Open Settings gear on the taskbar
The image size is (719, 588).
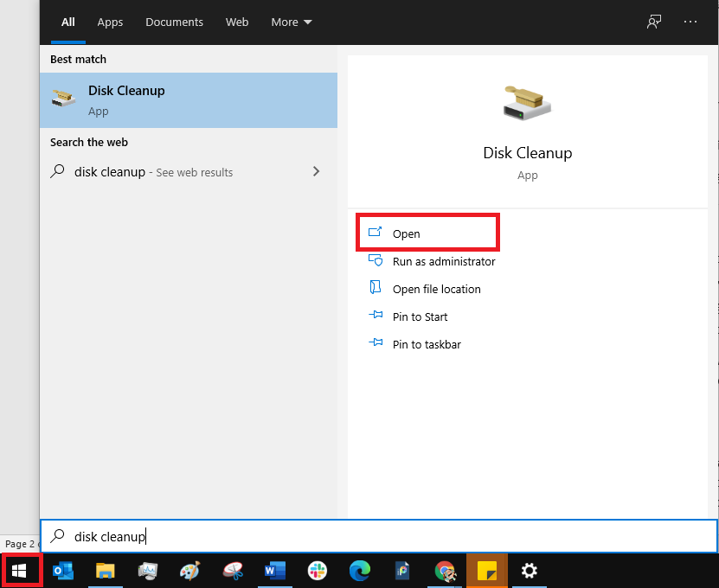530,571
